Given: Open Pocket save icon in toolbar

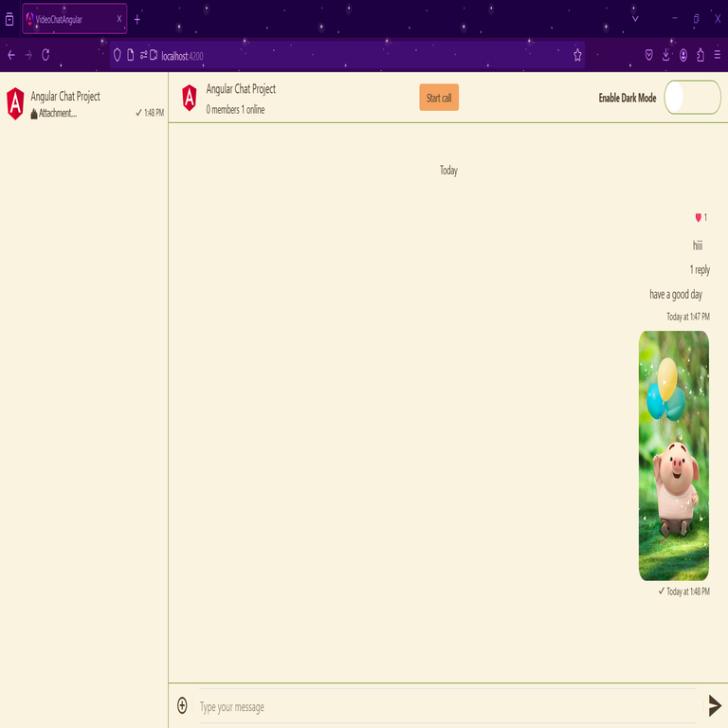Looking at the screenshot, I should point(649,55).
